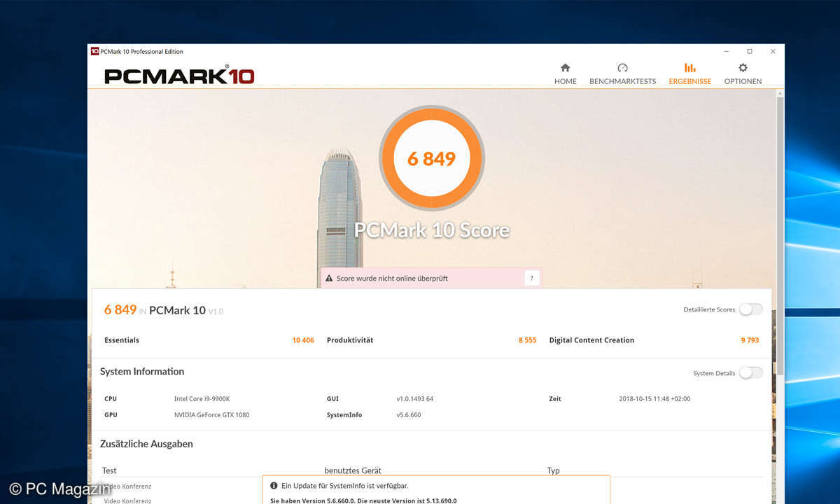Enable the Detaillierte Scores switch
Image resolution: width=840 pixels, height=504 pixels.
click(x=751, y=309)
